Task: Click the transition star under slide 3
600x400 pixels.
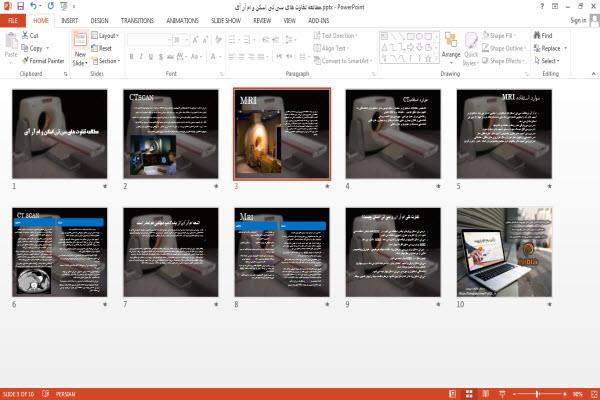Action: (x=327, y=186)
